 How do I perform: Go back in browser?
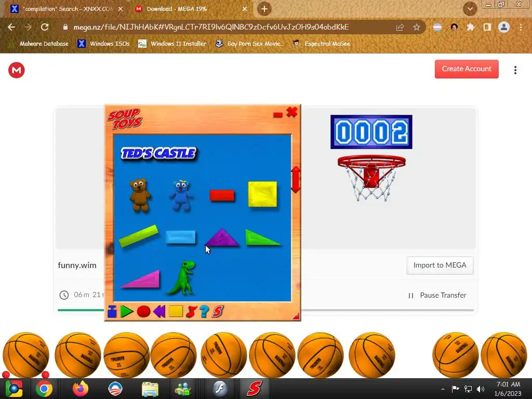point(11,27)
